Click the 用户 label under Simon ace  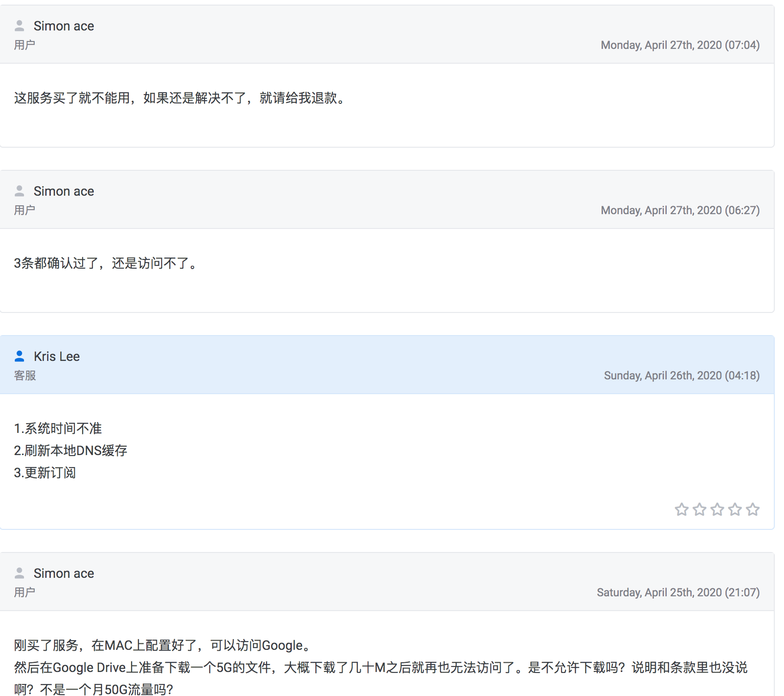click(24, 44)
